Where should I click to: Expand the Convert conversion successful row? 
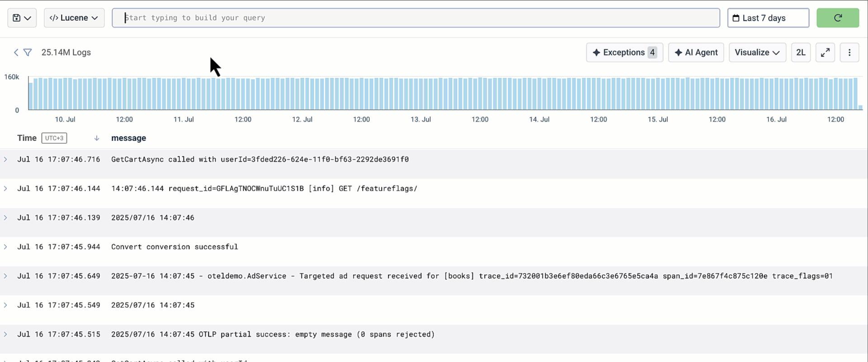point(5,247)
